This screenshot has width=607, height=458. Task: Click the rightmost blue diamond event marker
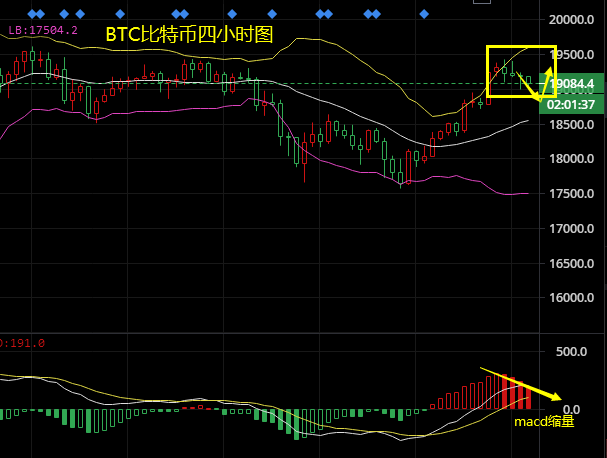coord(424,14)
